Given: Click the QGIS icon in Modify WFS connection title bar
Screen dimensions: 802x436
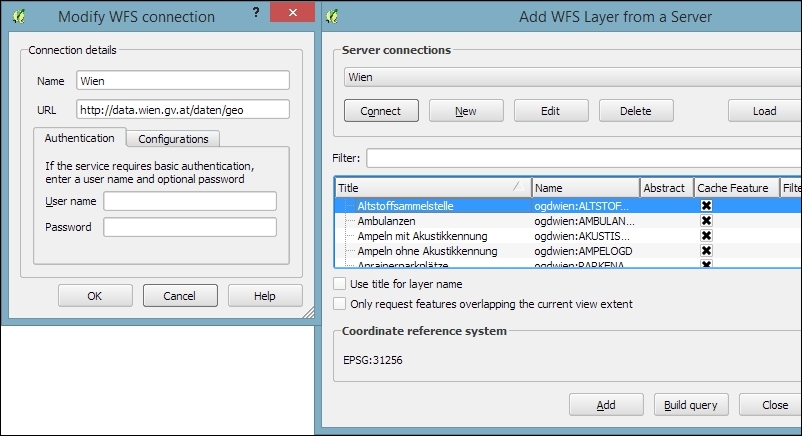Looking at the screenshot, I should pos(19,16).
